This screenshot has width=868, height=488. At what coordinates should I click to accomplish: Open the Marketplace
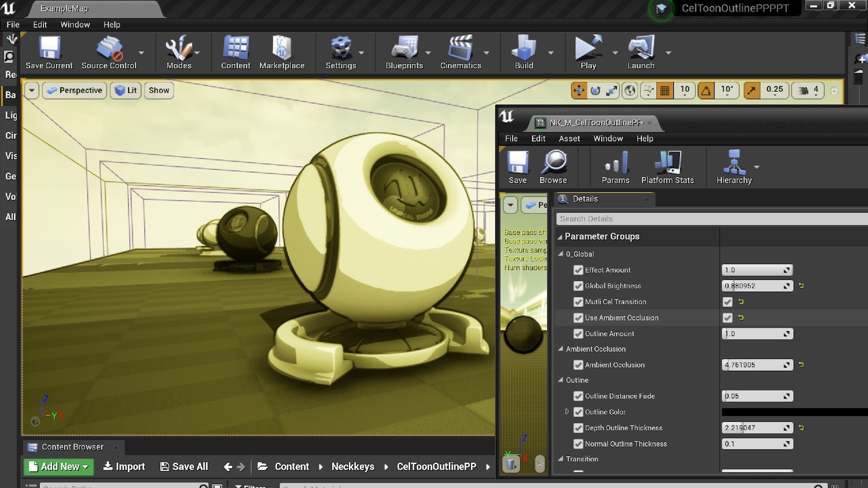pyautogui.click(x=282, y=52)
